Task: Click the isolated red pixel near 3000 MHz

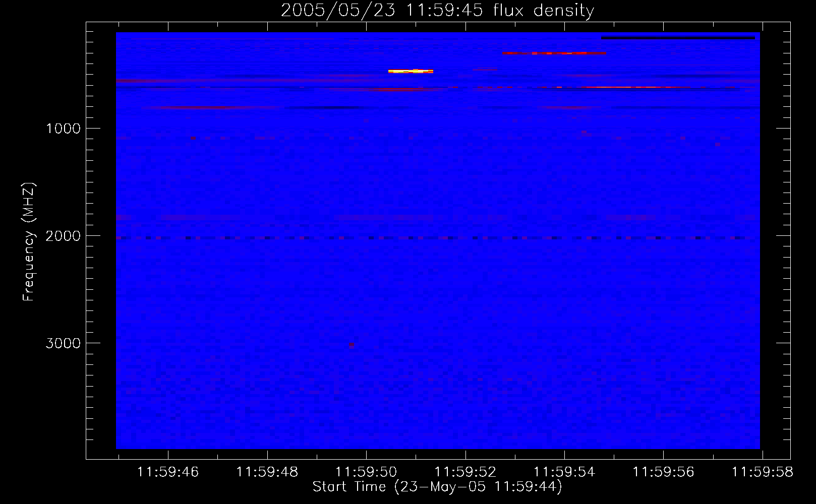Action: pyautogui.click(x=351, y=345)
